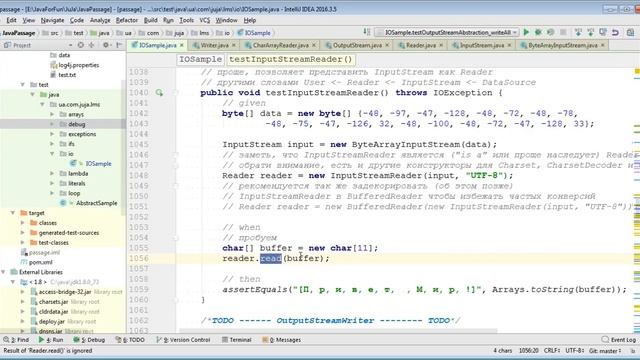Image resolution: width=640 pixels, height=360 pixels.
Task: Click the Git: master branch widget
Action: coord(605,351)
